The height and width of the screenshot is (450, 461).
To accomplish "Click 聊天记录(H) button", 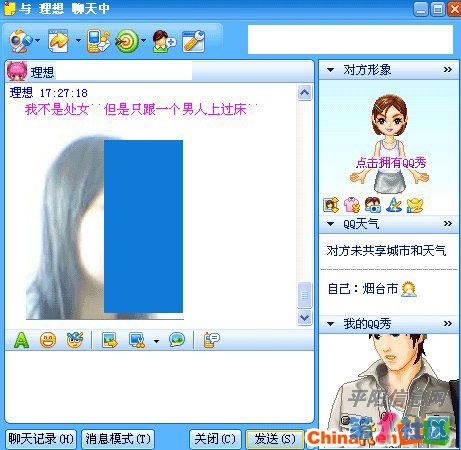I will tap(41, 439).
